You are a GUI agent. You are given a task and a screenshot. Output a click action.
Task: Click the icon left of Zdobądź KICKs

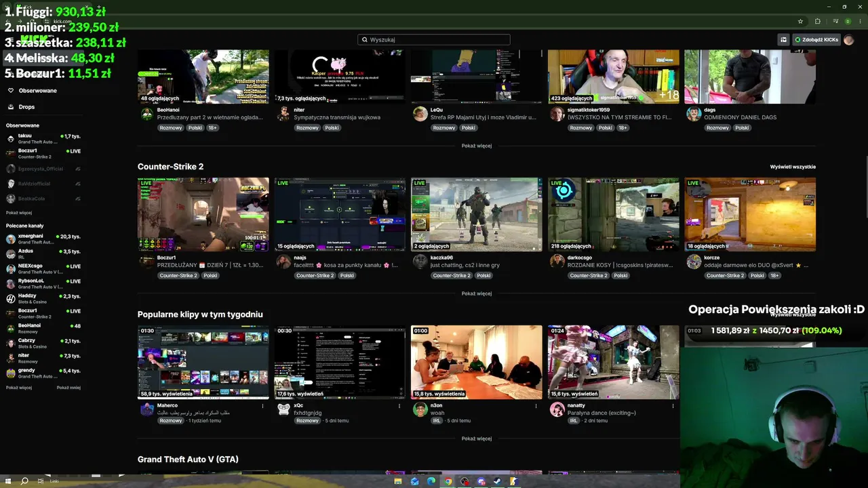[784, 39]
